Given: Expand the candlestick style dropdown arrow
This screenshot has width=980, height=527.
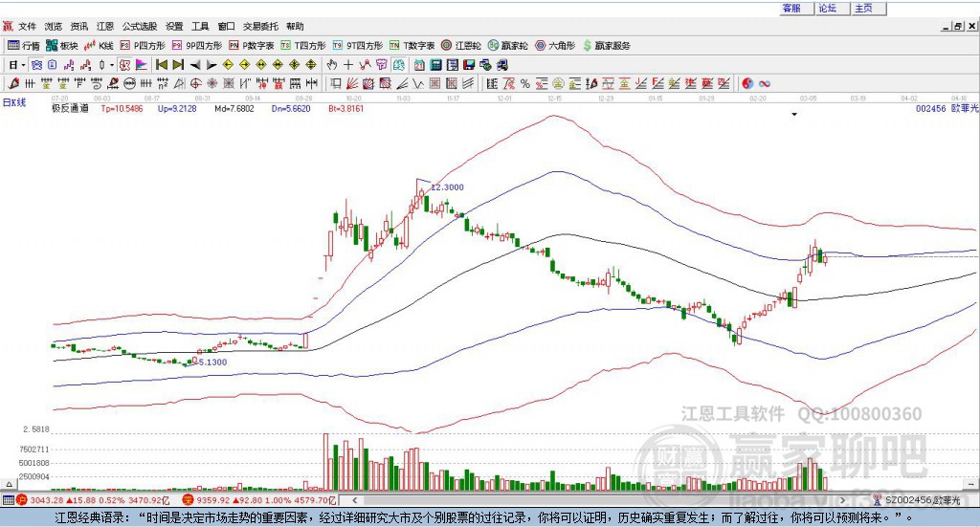Looking at the screenshot, I should click(x=112, y=65).
